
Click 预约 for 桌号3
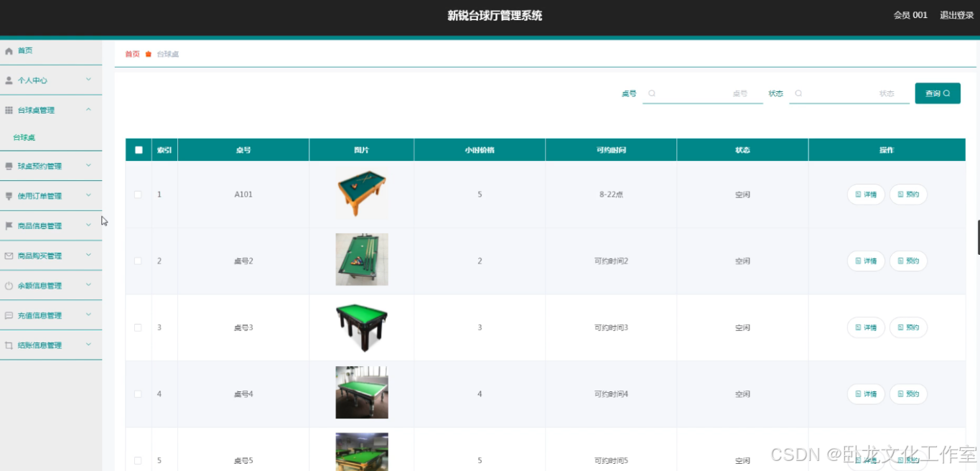tap(908, 327)
